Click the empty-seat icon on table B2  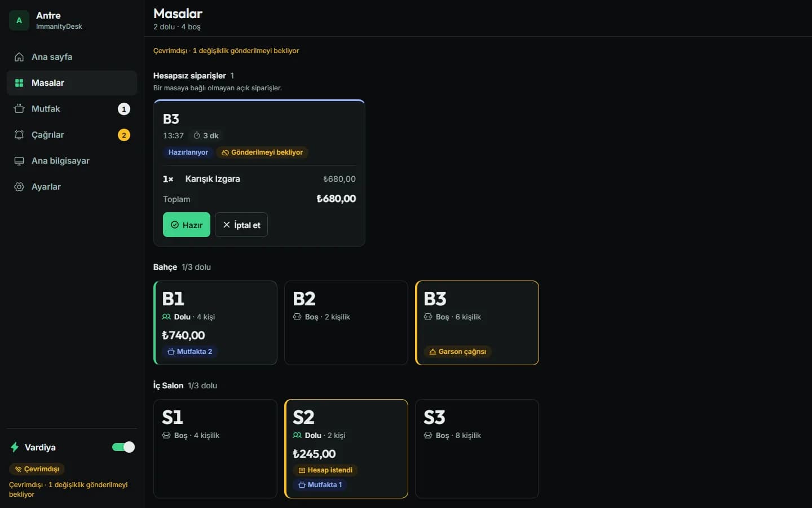pos(297,317)
